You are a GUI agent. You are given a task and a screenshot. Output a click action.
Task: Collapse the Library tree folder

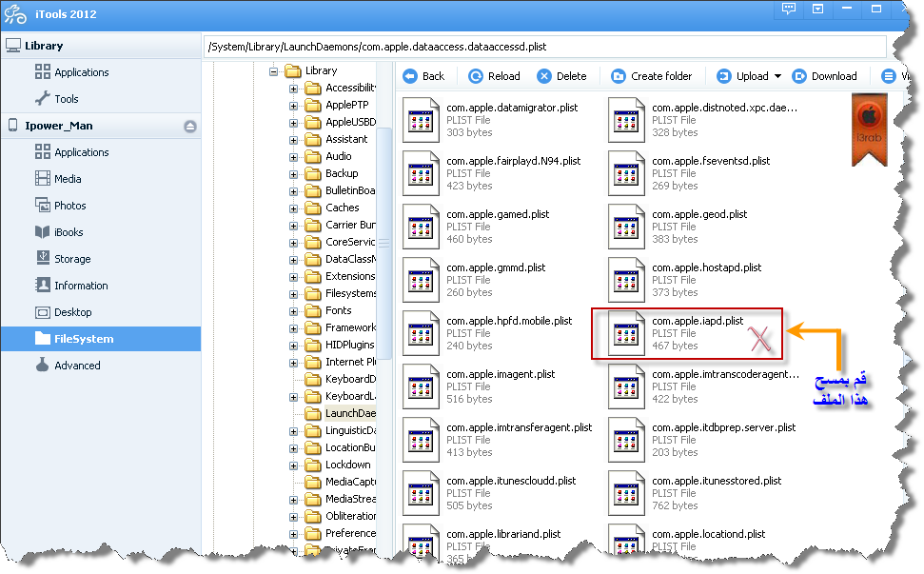click(x=273, y=71)
